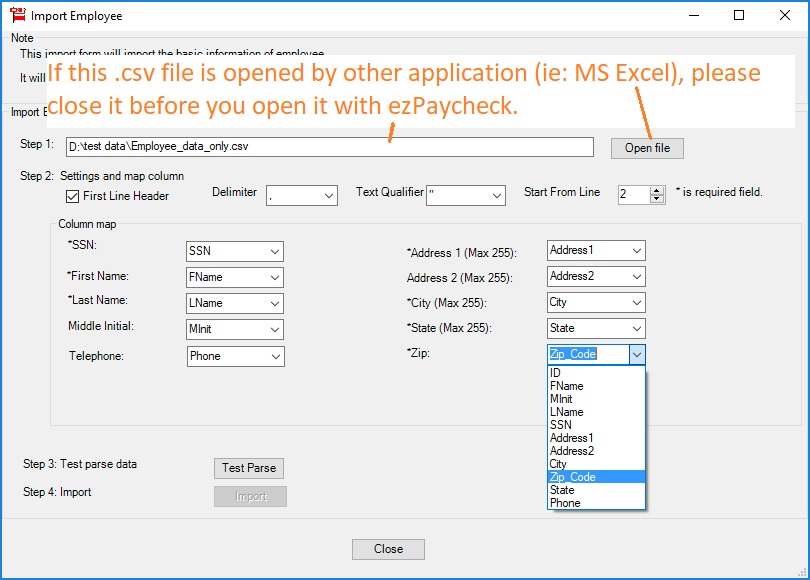Image resolution: width=810 pixels, height=580 pixels.
Task: Maximize the Import Employee window
Action: click(739, 16)
